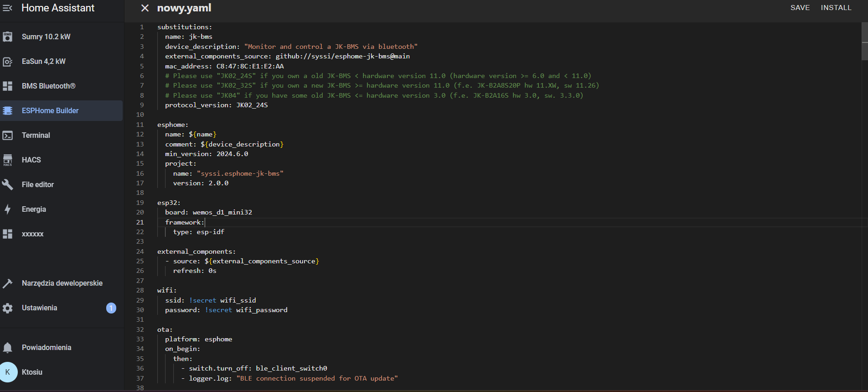Place cursor on 'framework:' line
868x392 pixels.
click(185, 222)
